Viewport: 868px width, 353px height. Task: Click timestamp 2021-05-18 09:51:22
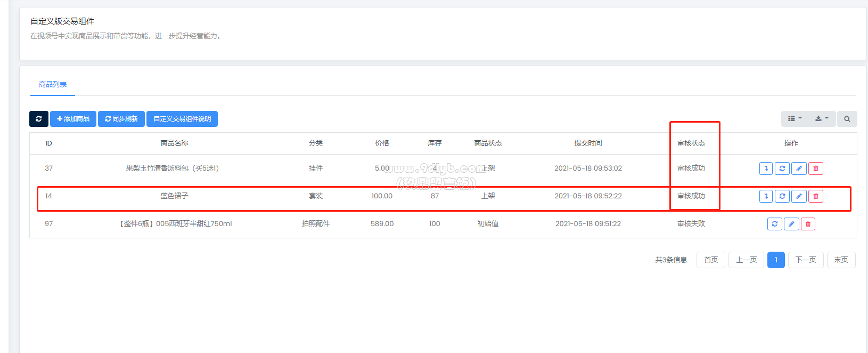click(x=588, y=223)
